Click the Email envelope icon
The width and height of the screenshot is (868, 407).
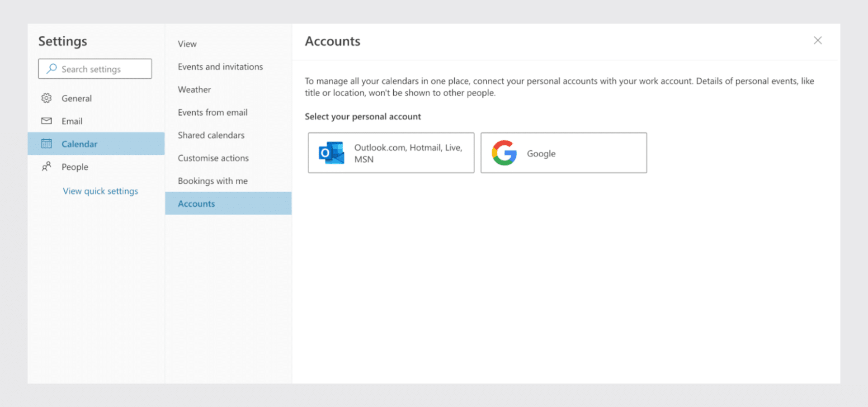47,121
